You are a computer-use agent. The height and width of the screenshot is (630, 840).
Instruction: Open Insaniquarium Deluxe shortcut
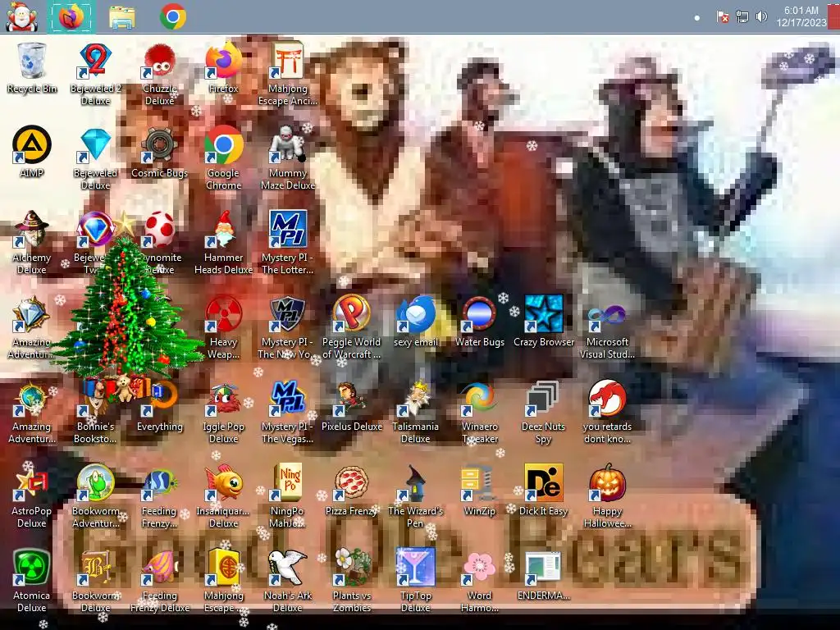tap(223, 496)
